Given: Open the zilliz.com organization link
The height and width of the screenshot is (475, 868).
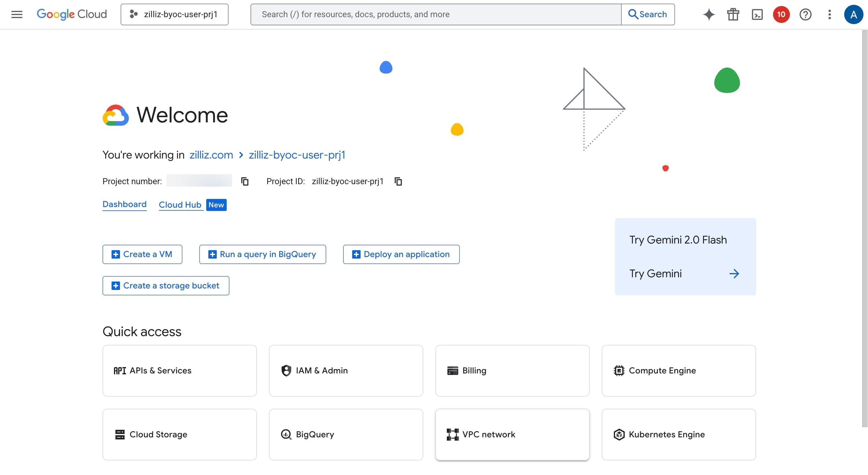Looking at the screenshot, I should (211, 155).
